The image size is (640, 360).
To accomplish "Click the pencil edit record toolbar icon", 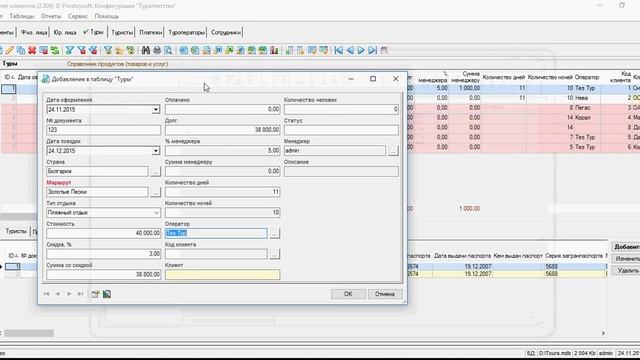I will pos(10,50).
